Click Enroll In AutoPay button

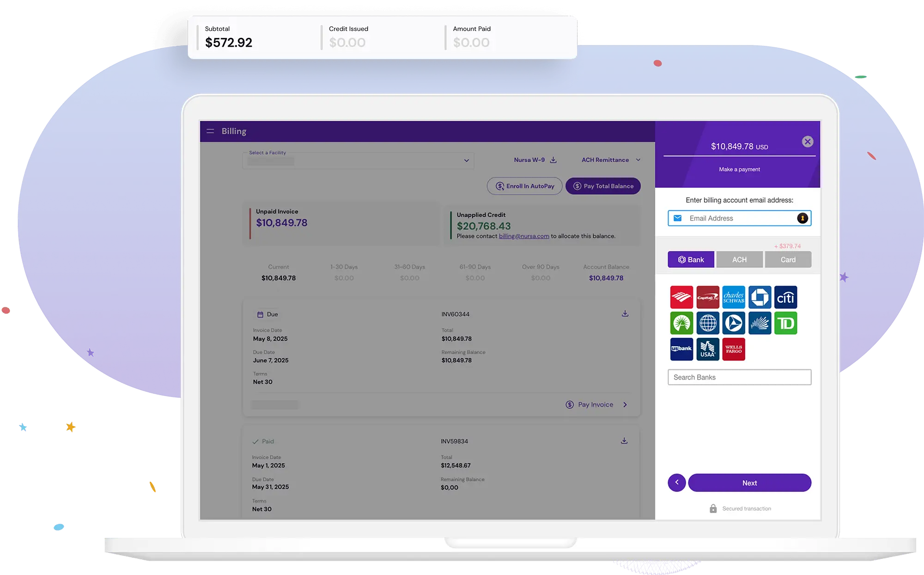524,186
